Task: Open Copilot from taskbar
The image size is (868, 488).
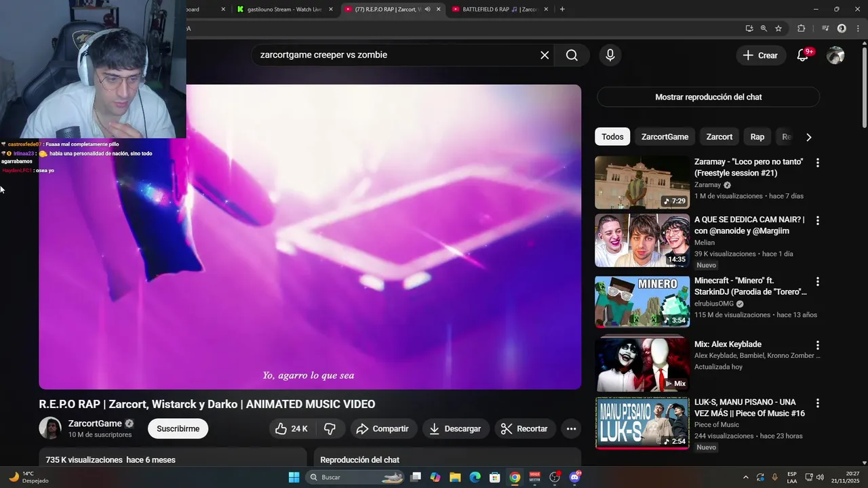Action: pyautogui.click(x=435, y=477)
